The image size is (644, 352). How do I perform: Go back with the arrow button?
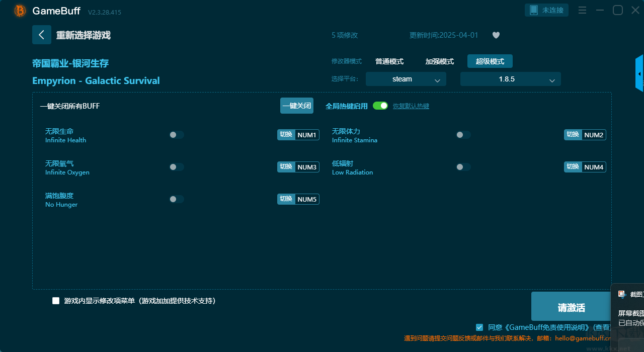(42, 35)
